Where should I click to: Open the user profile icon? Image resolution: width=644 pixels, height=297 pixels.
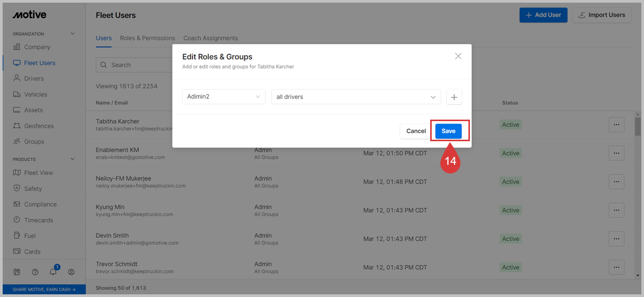point(71,272)
